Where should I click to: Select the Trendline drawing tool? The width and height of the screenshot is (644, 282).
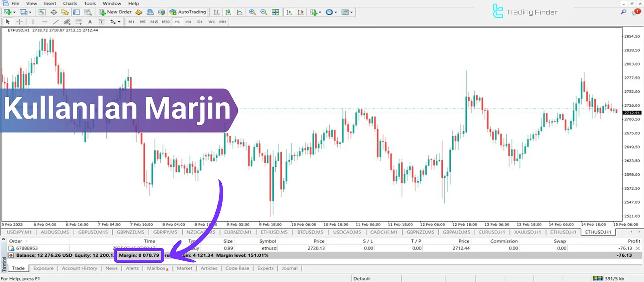click(x=56, y=22)
